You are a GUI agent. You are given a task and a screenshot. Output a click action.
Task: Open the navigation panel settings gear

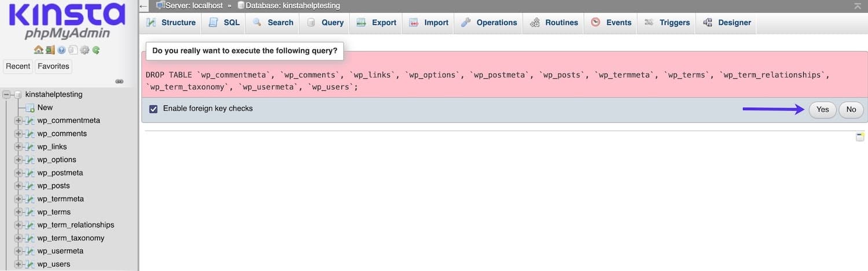click(84, 50)
